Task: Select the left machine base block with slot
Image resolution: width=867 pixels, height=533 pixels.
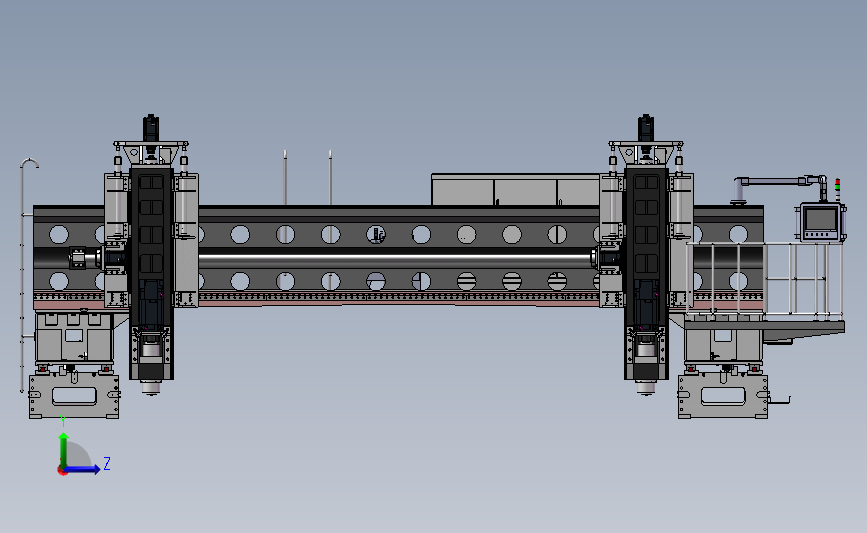Action: tap(74, 396)
